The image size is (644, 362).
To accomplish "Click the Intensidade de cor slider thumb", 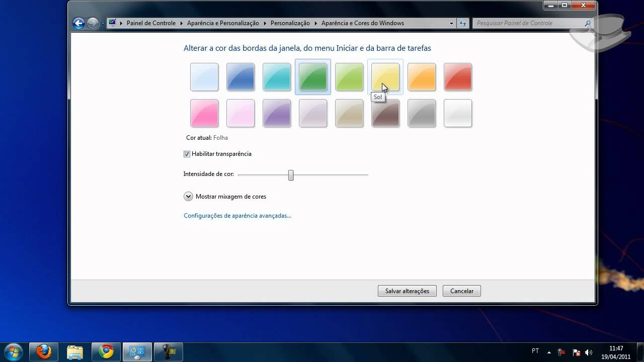I will [291, 175].
